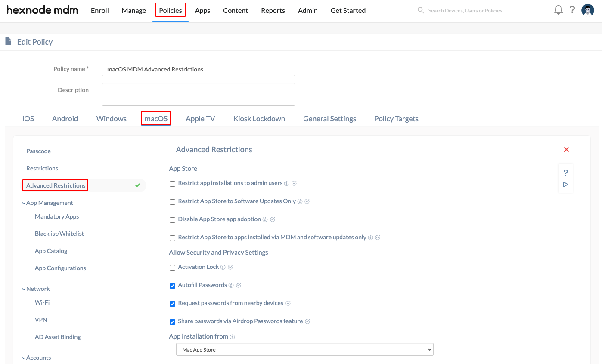The height and width of the screenshot is (364, 602).
Task: Open the Policy Targets tab
Action: click(397, 119)
